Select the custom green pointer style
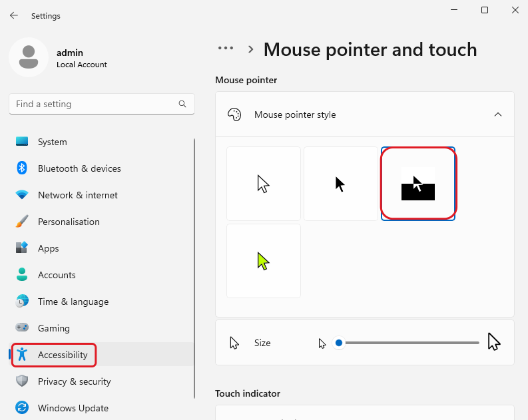The image size is (528, 420). pos(264,261)
